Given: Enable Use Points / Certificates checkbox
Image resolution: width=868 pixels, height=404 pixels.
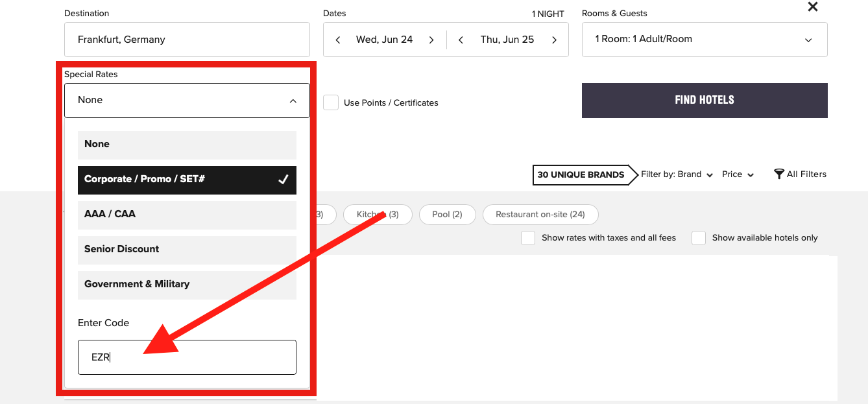Looking at the screenshot, I should click(x=331, y=102).
